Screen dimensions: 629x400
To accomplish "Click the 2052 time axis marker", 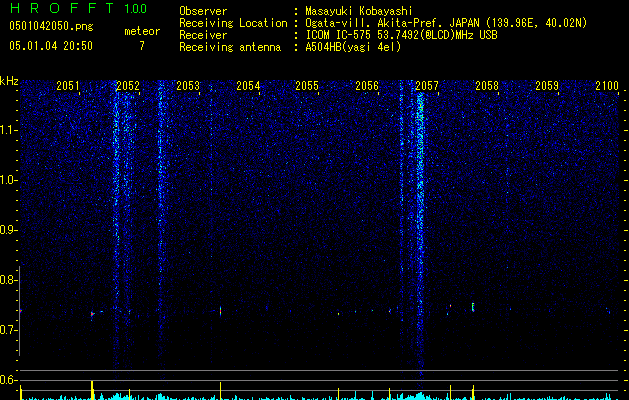I will click(128, 86).
